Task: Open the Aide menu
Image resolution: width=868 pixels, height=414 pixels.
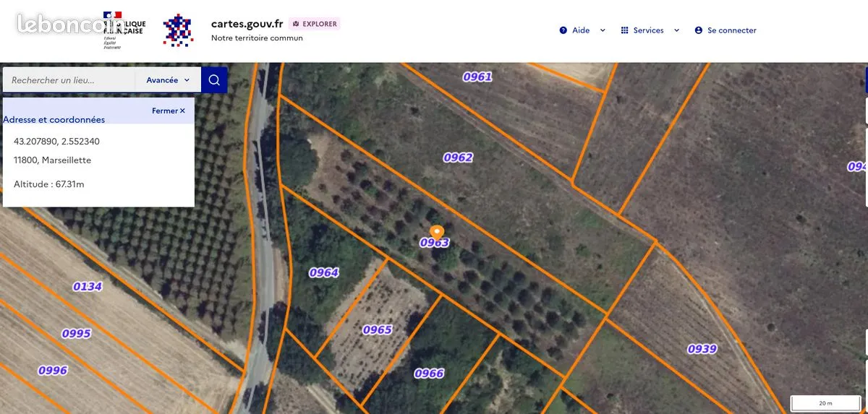Action: (582, 30)
